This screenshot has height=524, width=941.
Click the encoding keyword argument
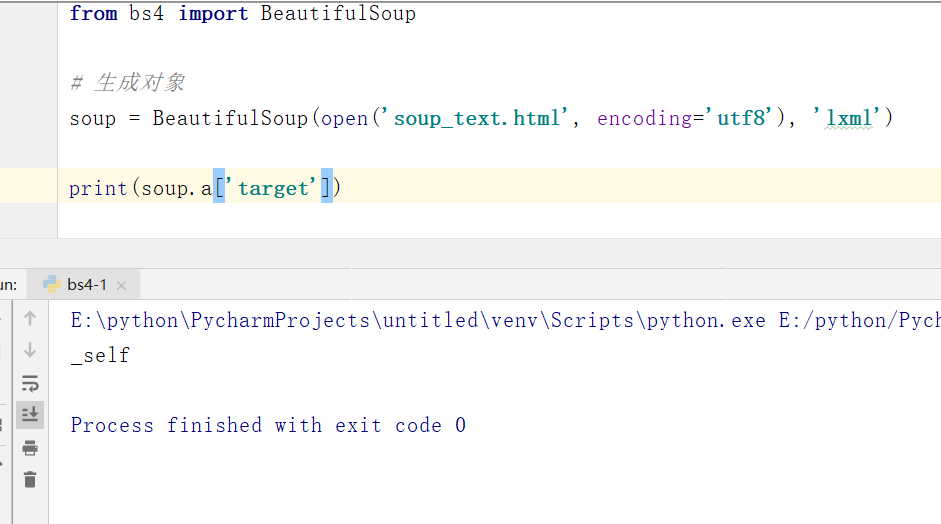pyautogui.click(x=645, y=118)
